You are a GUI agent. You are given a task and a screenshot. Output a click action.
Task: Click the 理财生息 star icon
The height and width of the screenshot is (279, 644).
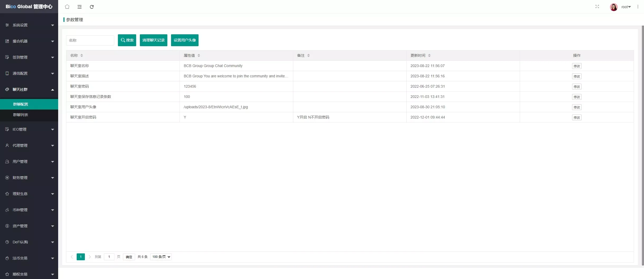pyautogui.click(x=7, y=194)
